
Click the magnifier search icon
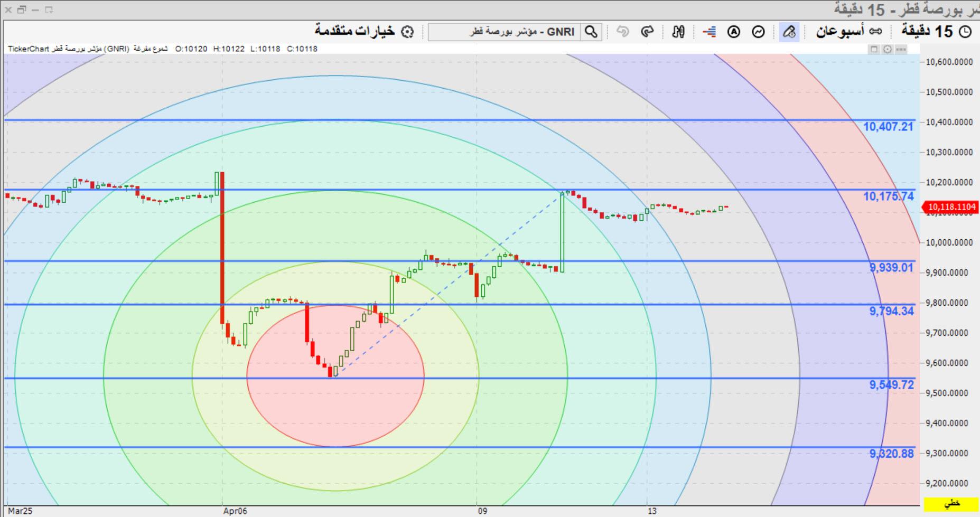coord(591,32)
